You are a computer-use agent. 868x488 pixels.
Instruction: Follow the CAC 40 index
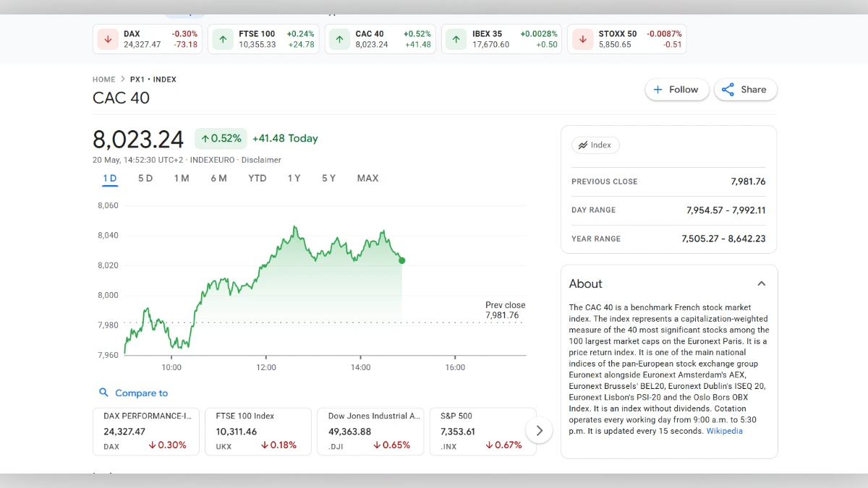pos(676,90)
